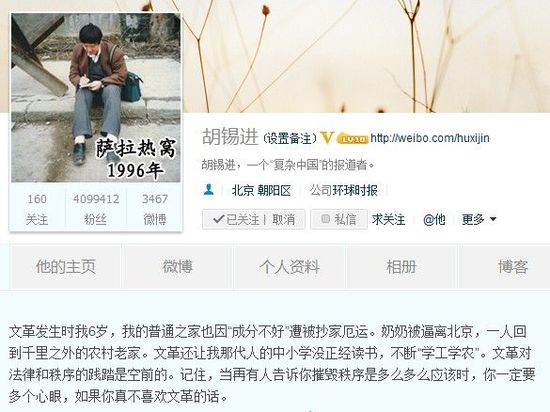Click the checkmark in 已关注 button
The image size is (550, 412).
[x=218, y=219]
